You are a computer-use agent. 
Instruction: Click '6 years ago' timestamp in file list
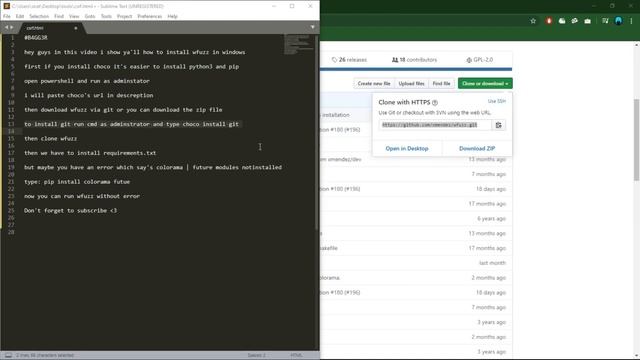[491, 219]
